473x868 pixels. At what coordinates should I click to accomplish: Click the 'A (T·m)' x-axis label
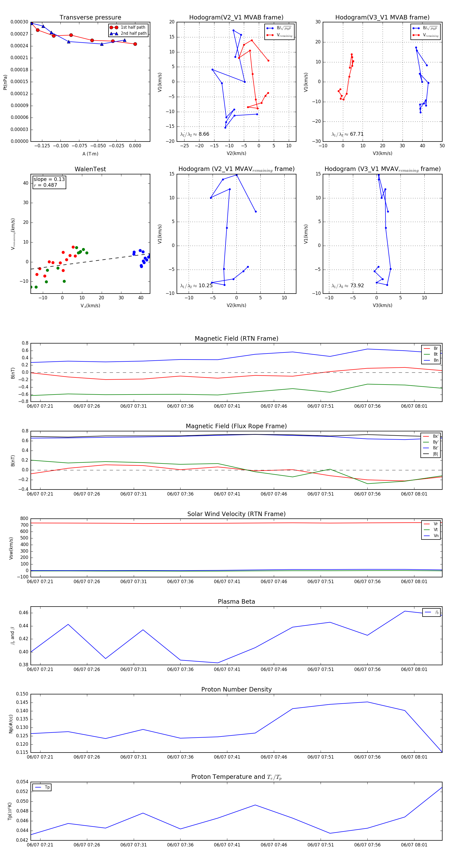[90, 154]
